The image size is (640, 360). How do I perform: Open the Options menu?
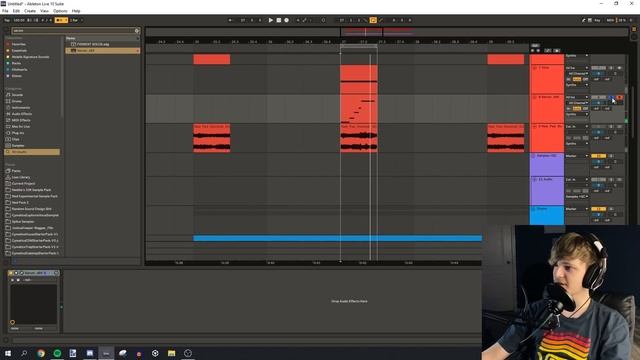pos(60,11)
